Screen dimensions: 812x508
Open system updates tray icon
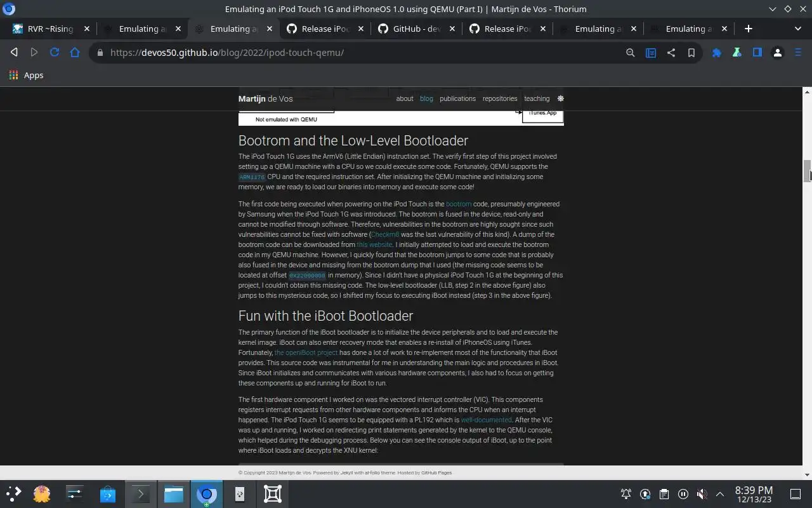pos(645,494)
